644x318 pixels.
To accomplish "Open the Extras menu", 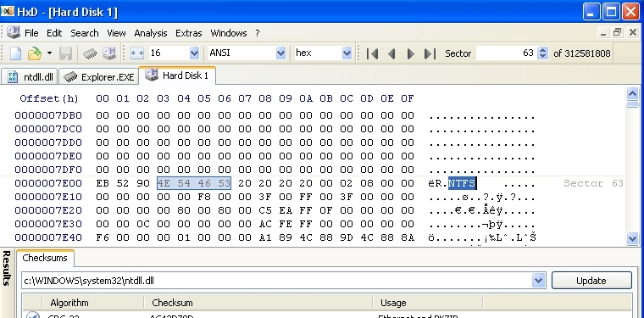I will [x=188, y=33].
